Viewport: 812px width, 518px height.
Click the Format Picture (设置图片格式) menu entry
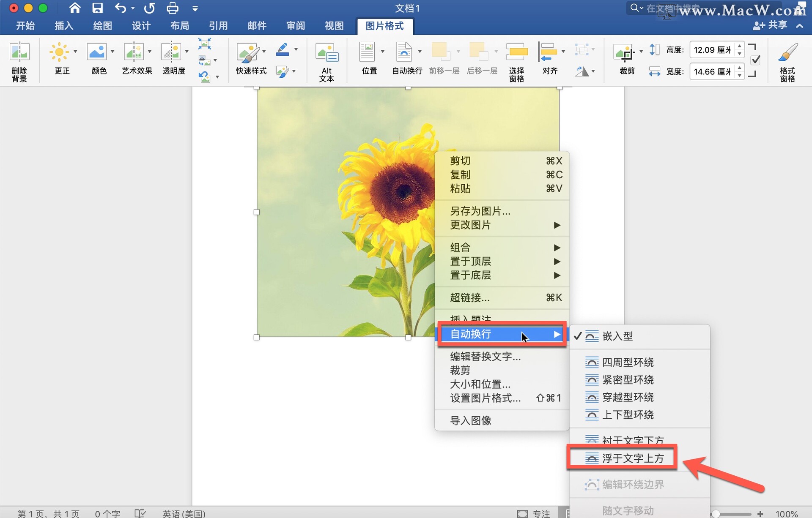(x=485, y=398)
